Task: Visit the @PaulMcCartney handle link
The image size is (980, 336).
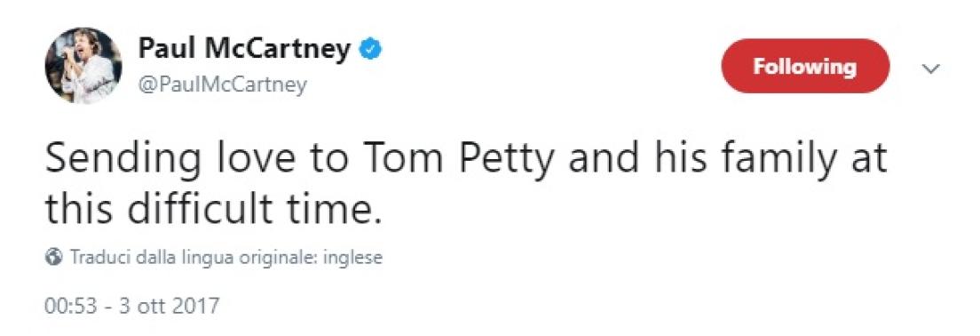Action: click(x=223, y=84)
